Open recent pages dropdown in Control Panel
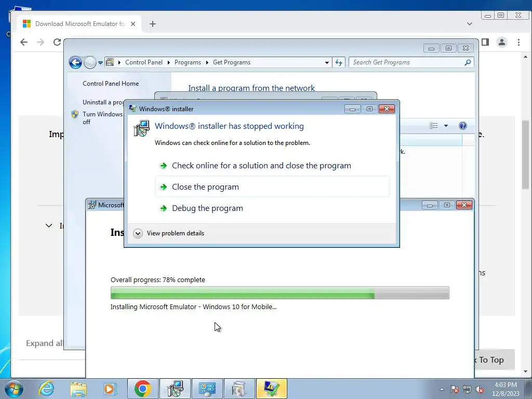 (100, 63)
